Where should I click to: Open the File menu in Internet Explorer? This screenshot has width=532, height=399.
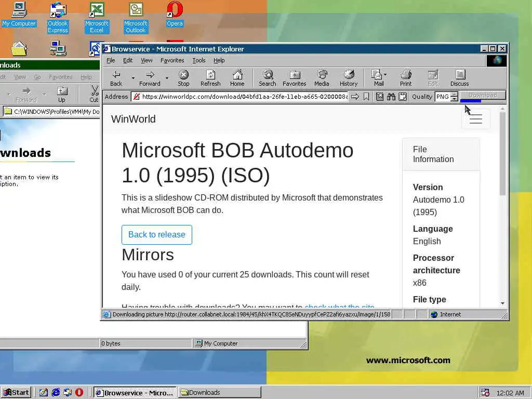(111, 60)
